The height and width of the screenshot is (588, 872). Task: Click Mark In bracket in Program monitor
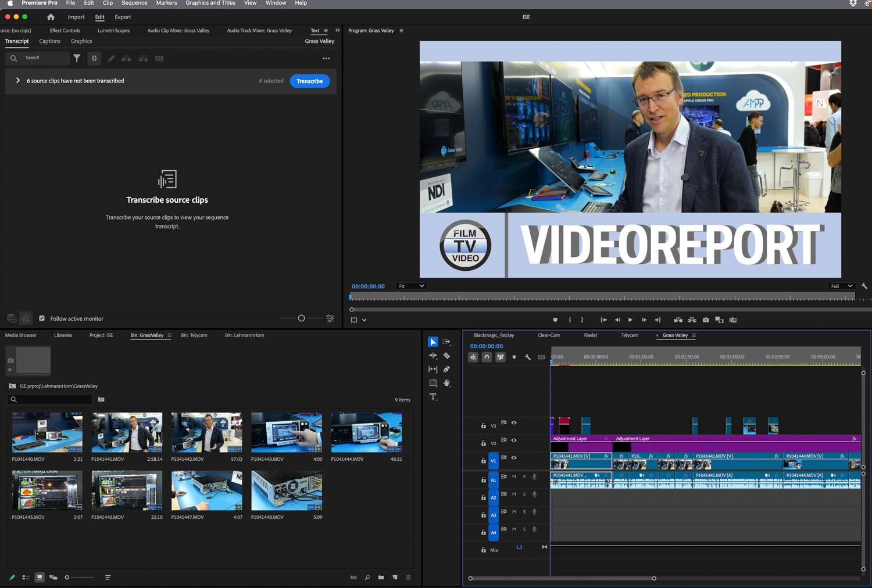click(570, 320)
